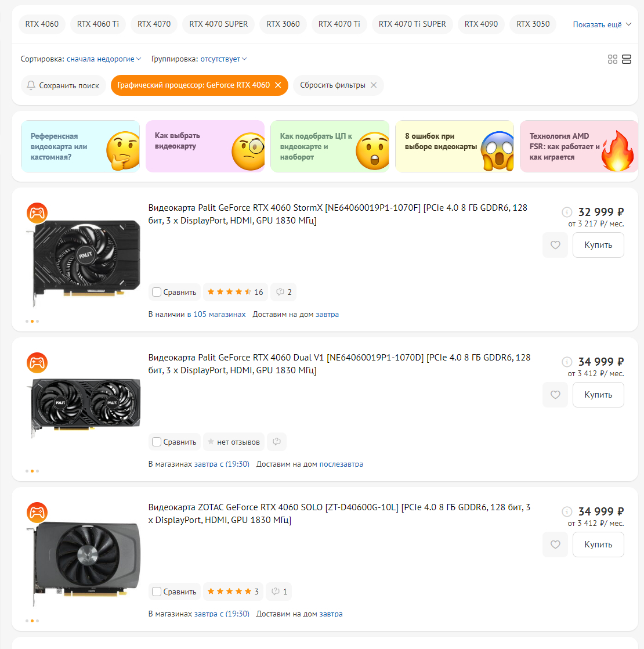Buy the Palit StormX card
644x649 pixels.
coord(598,245)
